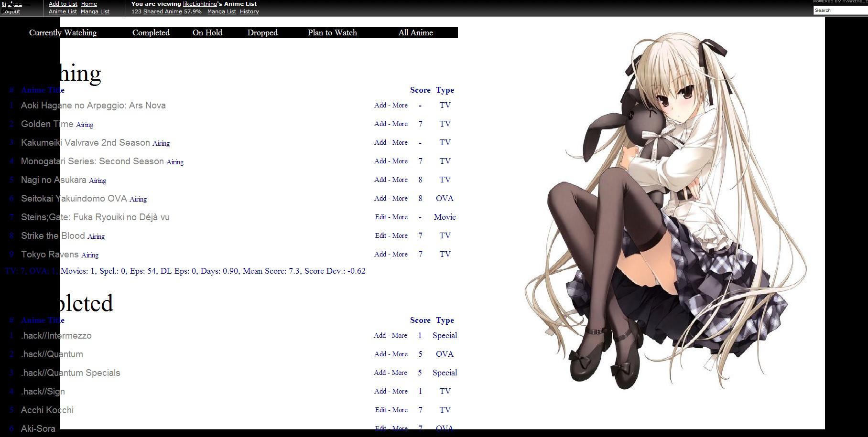The image size is (868, 437).
Task: Click Add for Golden Time
Action: [380, 124]
